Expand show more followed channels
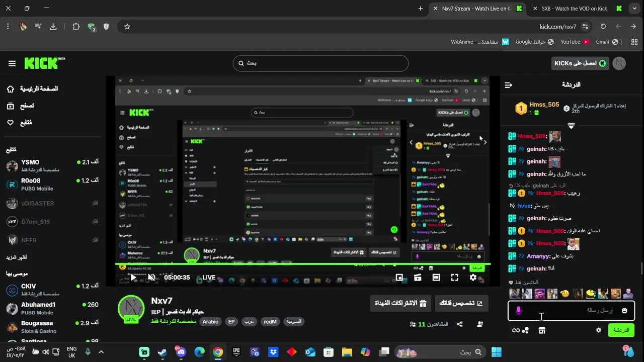Screen dimensions: 644x362 (17, 257)
